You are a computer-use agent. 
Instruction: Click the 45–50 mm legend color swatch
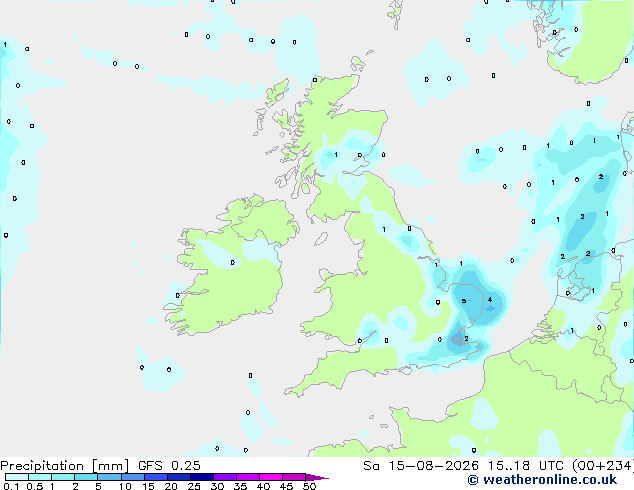coord(294,477)
